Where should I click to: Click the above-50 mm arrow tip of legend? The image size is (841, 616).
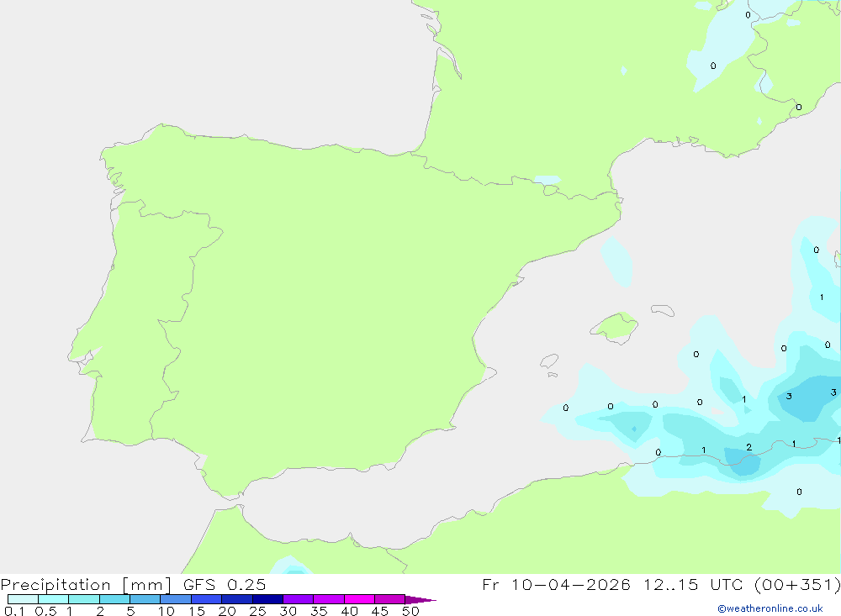[x=420, y=600]
